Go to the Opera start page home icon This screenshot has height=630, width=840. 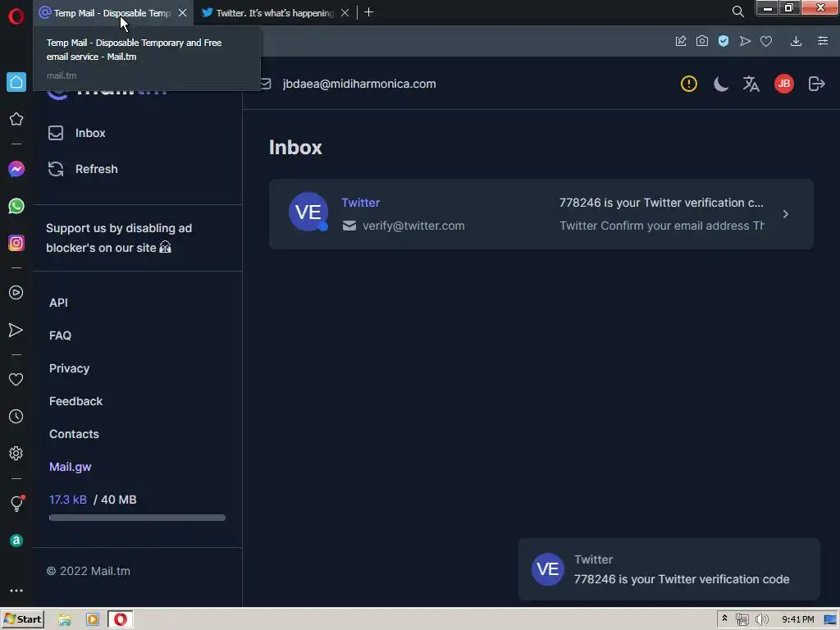coord(16,82)
